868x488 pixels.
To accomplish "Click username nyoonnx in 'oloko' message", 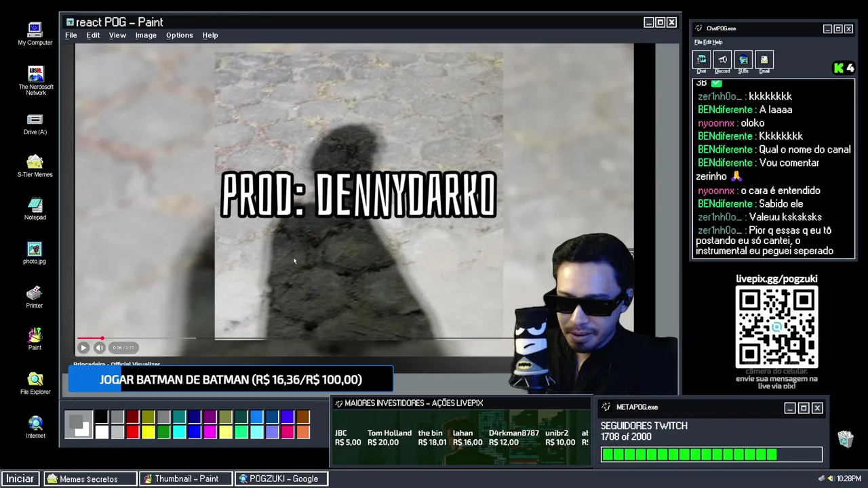I will coord(716,123).
